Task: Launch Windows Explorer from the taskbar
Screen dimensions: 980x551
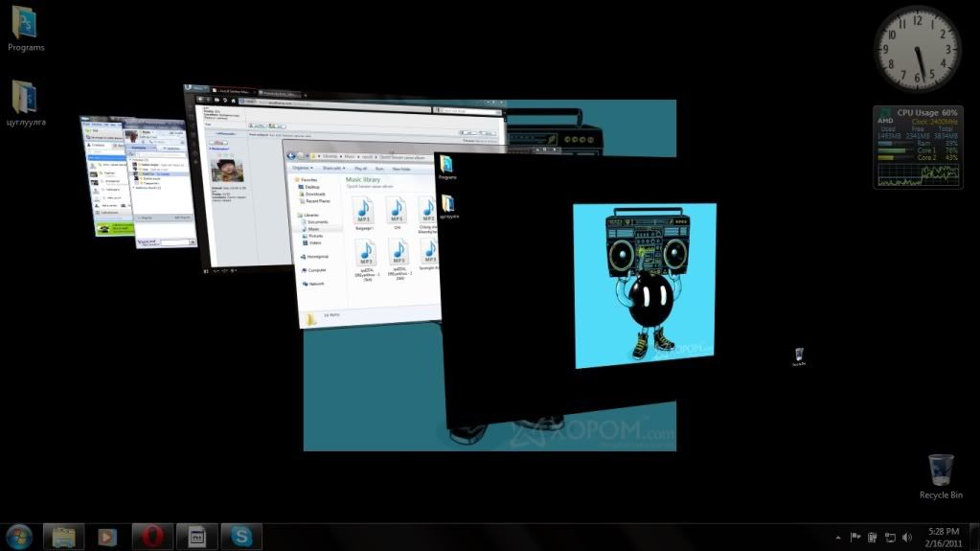Action: [x=64, y=537]
